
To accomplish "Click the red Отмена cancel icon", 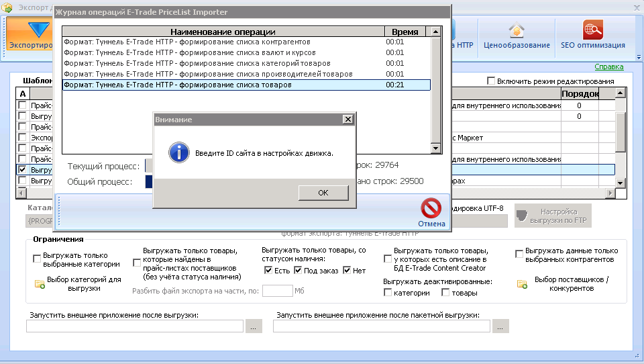I will coord(431,208).
